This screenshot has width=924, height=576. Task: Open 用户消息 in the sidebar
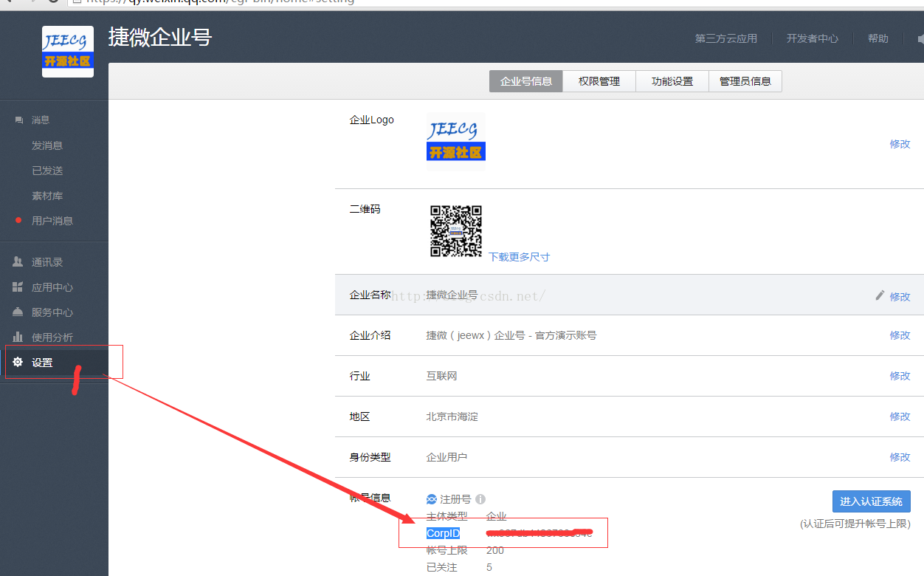(52, 221)
